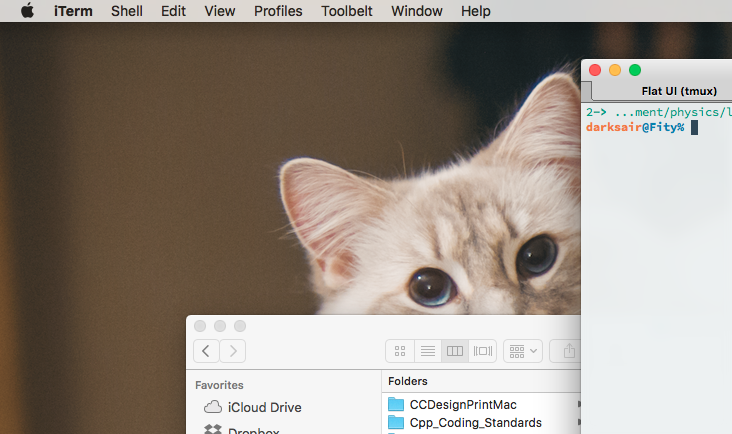Select the CCDesignPrintMac folder

[462, 405]
